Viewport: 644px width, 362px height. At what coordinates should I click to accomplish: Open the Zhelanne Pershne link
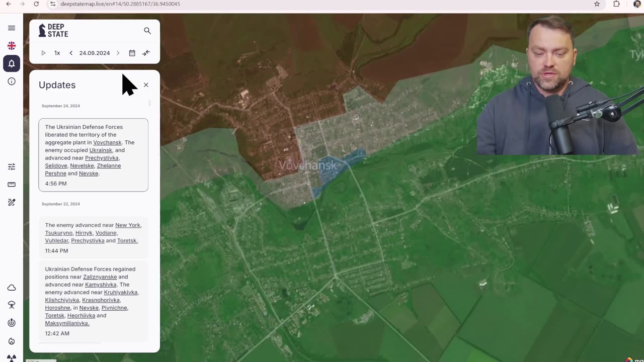pyautogui.click(x=83, y=169)
